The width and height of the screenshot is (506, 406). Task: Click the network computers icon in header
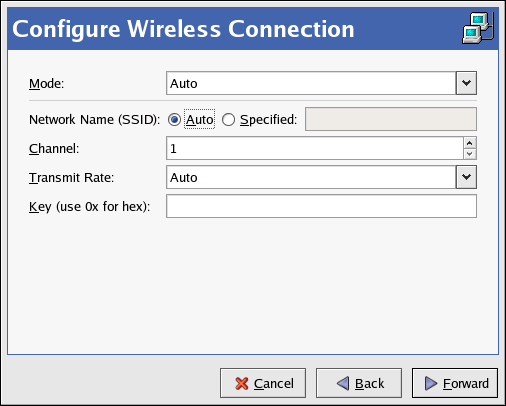(x=478, y=28)
